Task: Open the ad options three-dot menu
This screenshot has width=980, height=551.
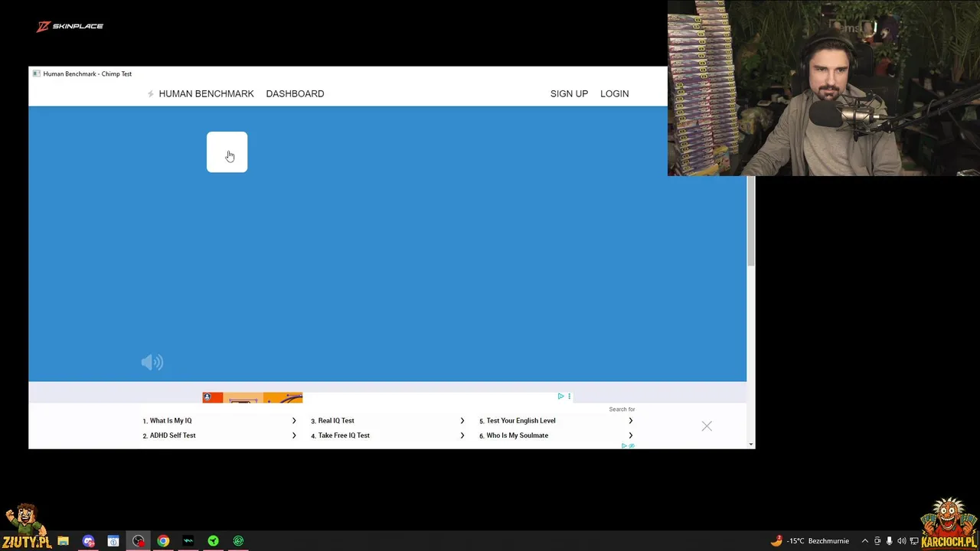Action: tap(569, 396)
